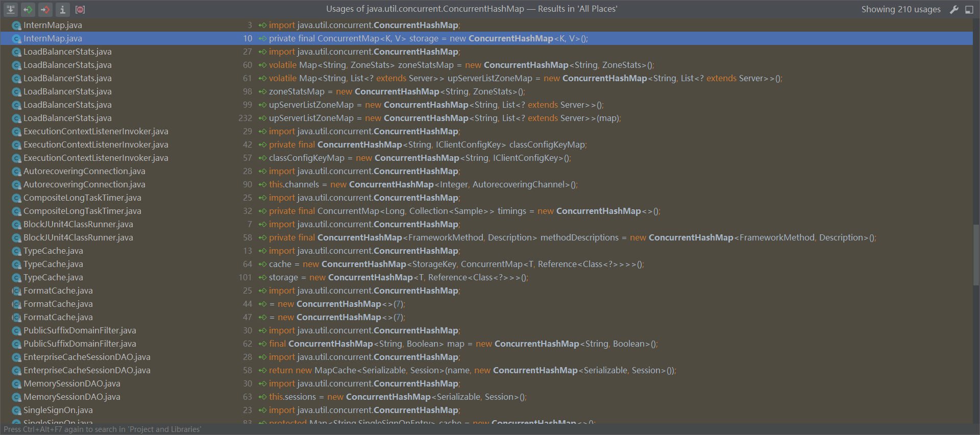Open TypeCache.java line 64 cache usage
Viewport: 980px width, 435px height.
click(x=486, y=264)
